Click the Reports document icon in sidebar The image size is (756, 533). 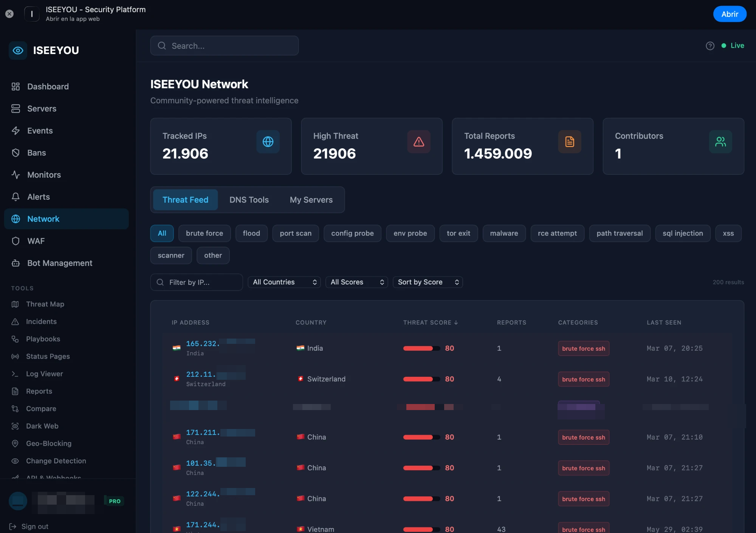point(15,391)
